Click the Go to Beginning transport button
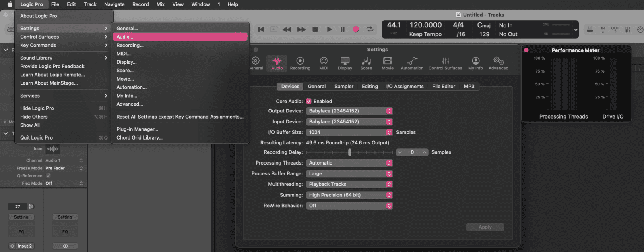 (261, 29)
